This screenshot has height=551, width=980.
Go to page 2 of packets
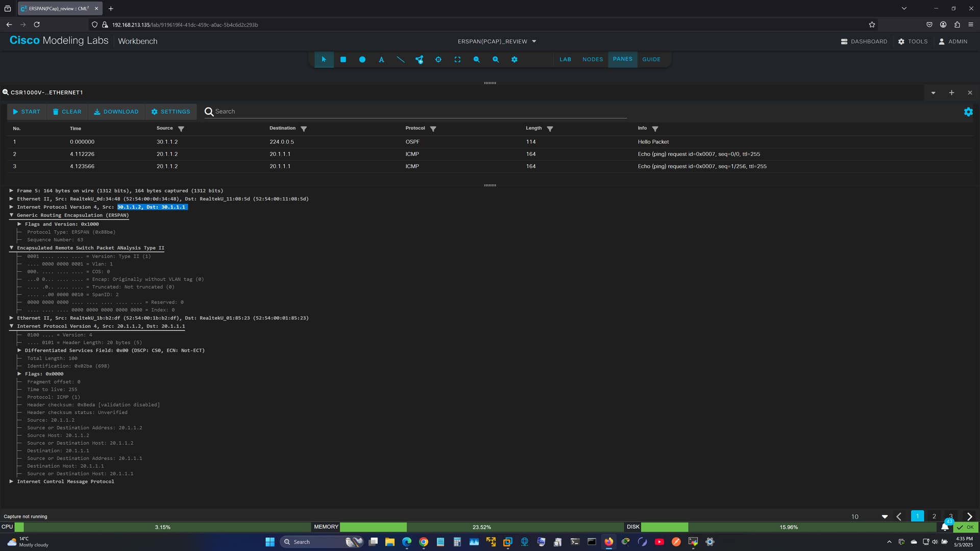tap(934, 516)
